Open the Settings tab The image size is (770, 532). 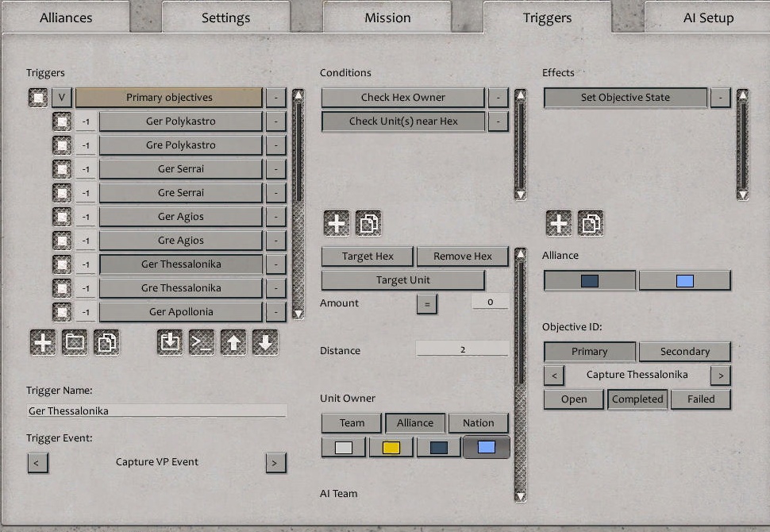pyautogui.click(x=226, y=17)
